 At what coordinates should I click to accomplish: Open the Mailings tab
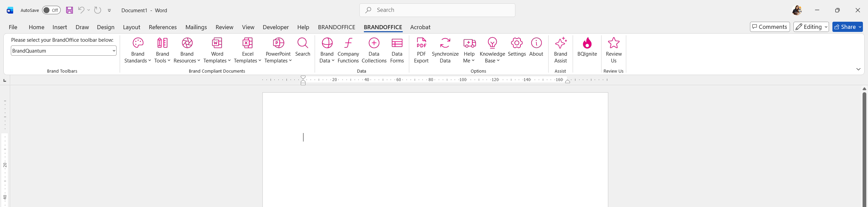pos(196,27)
